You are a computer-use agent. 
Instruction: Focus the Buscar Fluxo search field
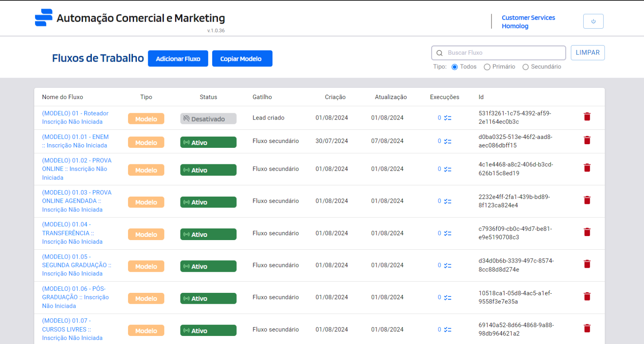click(x=499, y=53)
